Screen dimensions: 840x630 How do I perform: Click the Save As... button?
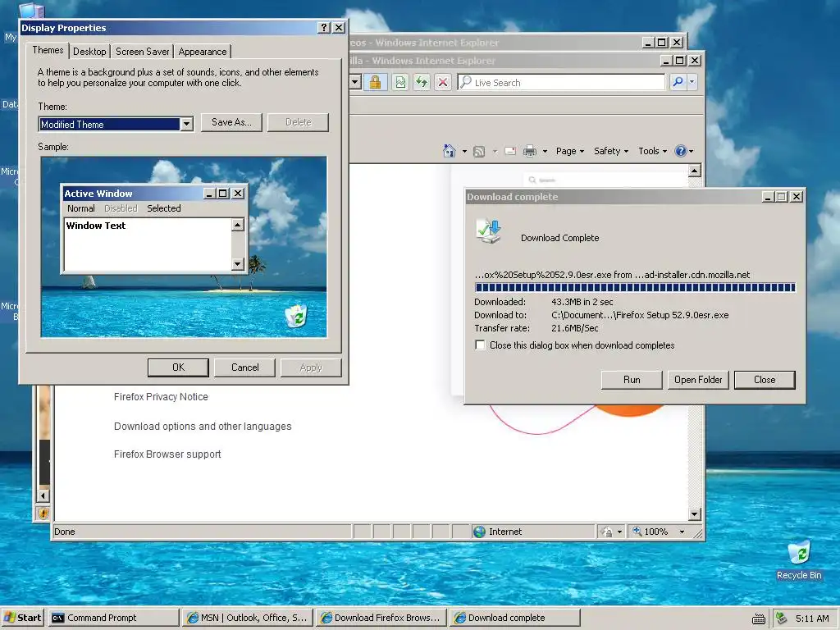[x=231, y=122]
